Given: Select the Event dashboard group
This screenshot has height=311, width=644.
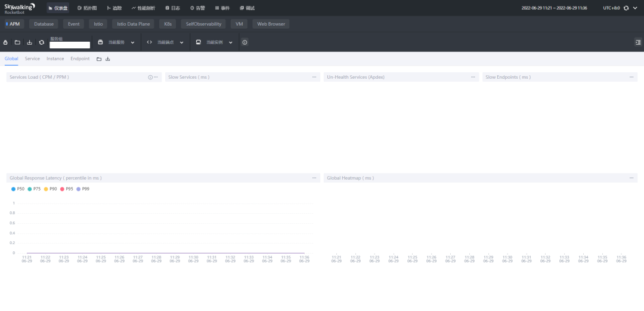Looking at the screenshot, I should tap(74, 24).
